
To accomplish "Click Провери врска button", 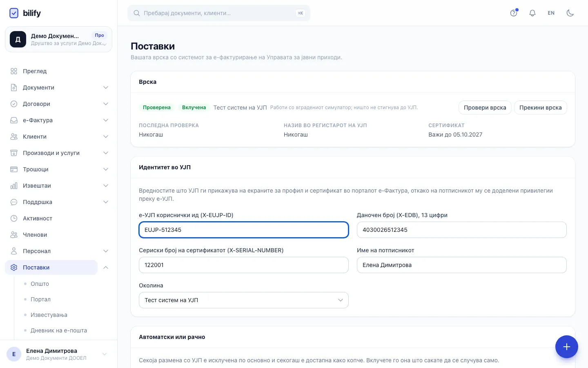I will click(x=485, y=108).
